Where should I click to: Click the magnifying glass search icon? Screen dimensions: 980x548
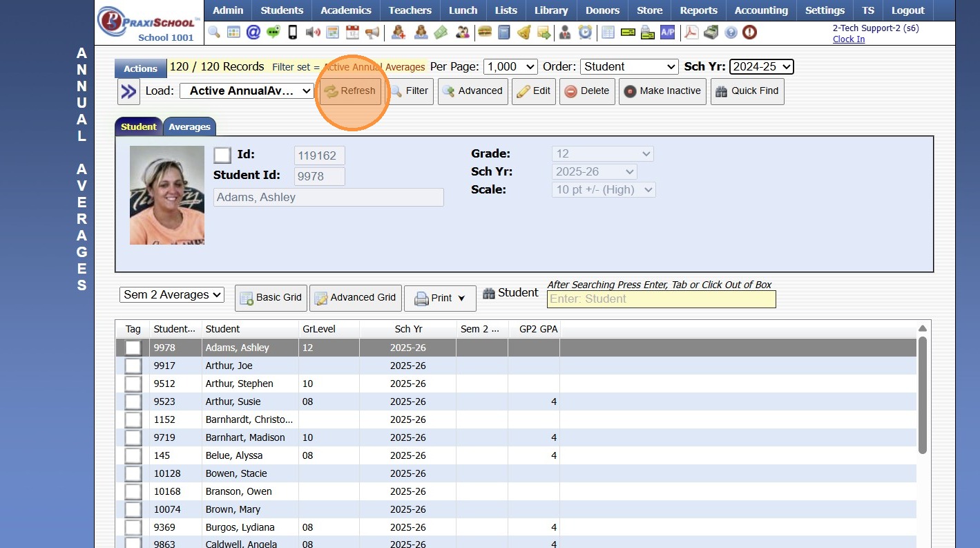tap(214, 32)
